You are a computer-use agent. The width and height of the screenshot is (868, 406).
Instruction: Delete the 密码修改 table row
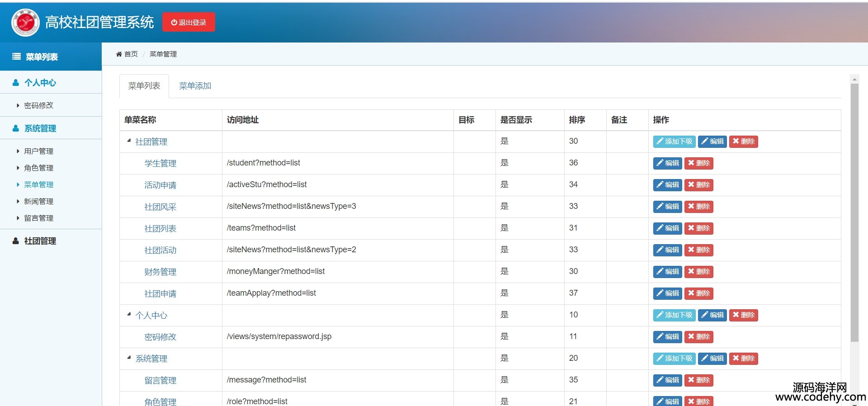pyautogui.click(x=698, y=337)
